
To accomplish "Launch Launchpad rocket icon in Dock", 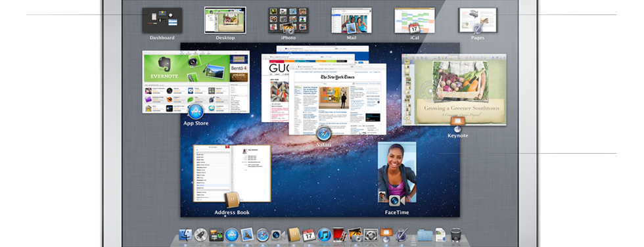I will pos(201,235).
